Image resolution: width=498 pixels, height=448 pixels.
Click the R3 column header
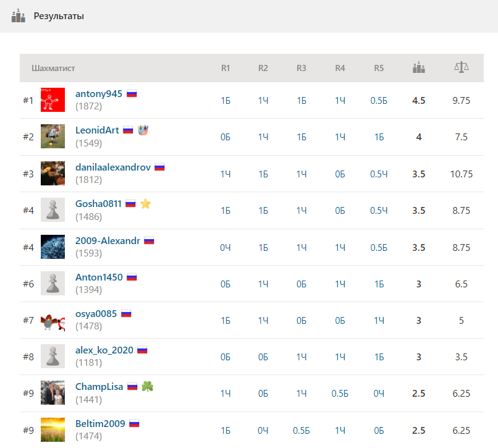(x=301, y=68)
